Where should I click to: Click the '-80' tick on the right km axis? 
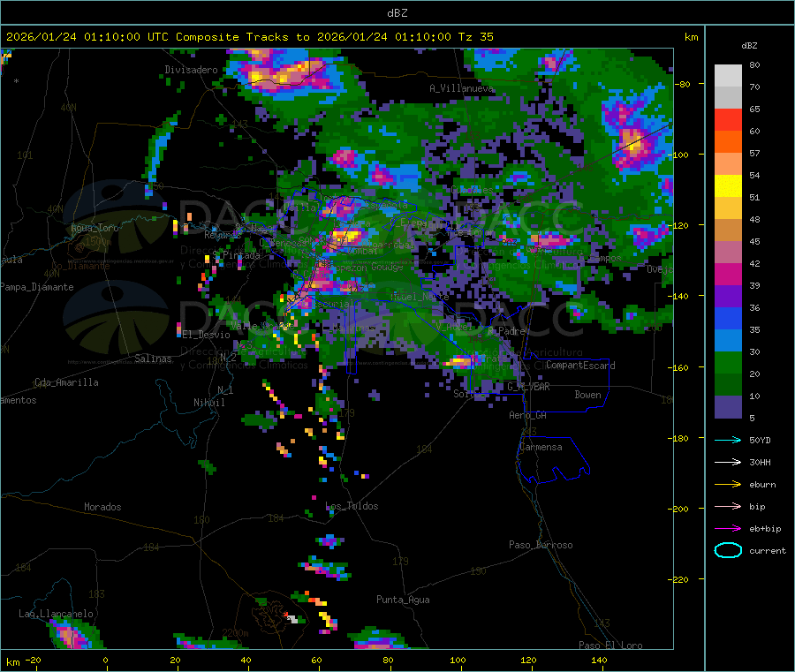682,84
